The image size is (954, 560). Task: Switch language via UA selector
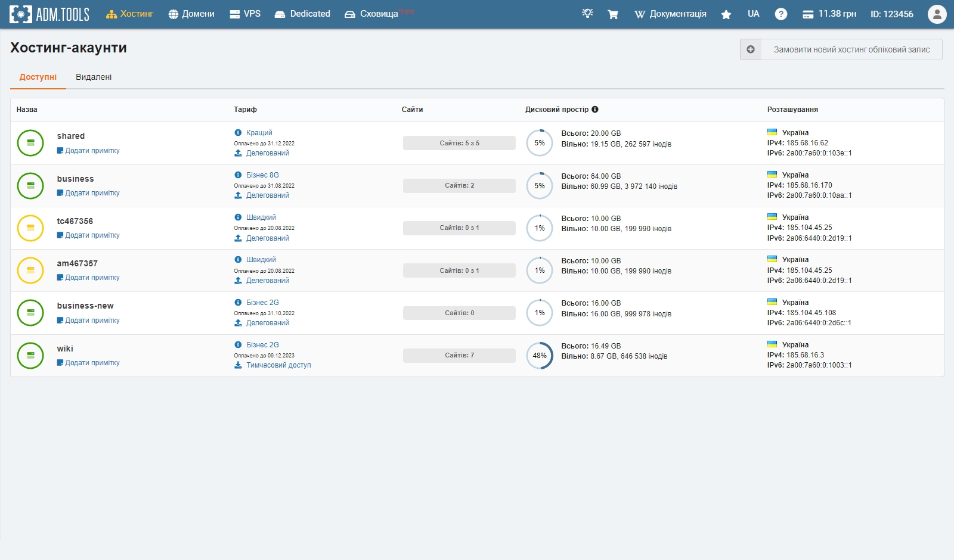click(x=753, y=14)
